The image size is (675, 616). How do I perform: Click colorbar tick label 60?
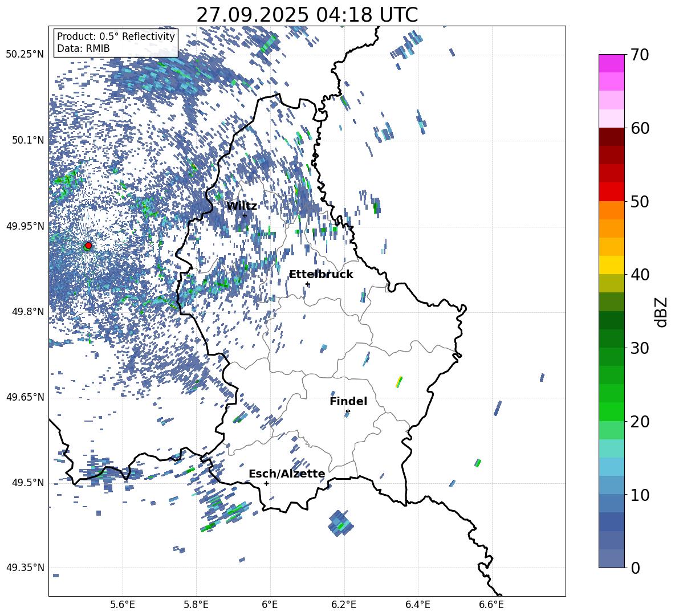(640, 128)
